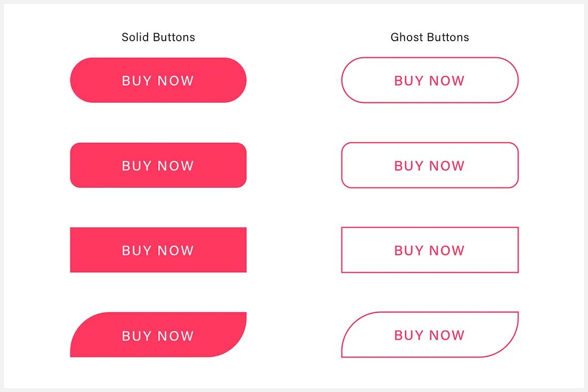Click white BUY NOW text on fully rounded red button
The height and width of the screenshot is (392, 588).
[x=158, y=81]
